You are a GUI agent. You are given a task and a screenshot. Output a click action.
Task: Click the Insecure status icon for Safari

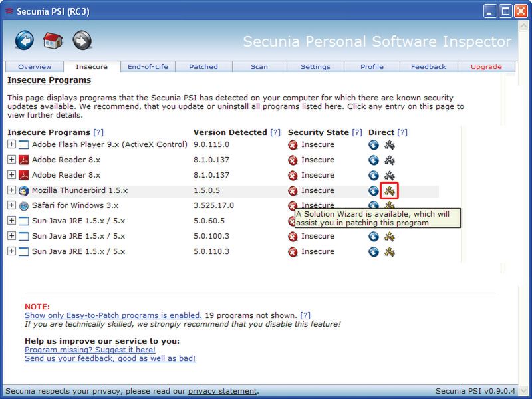[x=293, y=206]
